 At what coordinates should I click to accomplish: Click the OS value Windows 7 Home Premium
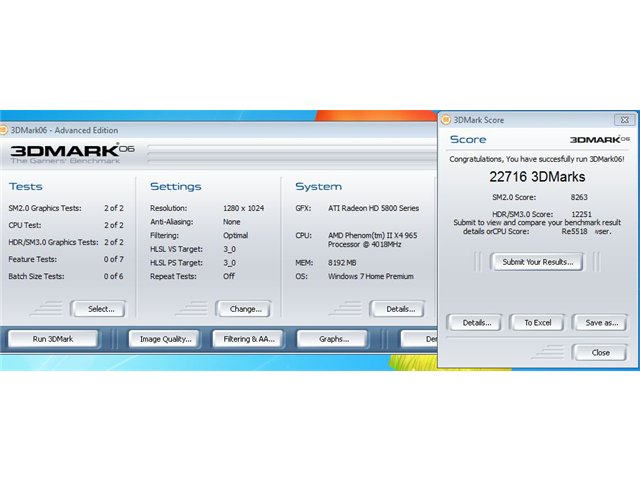371,276
